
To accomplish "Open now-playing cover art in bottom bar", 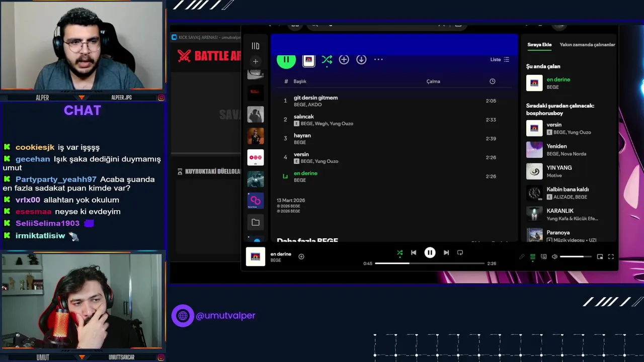I will point(256,256).
